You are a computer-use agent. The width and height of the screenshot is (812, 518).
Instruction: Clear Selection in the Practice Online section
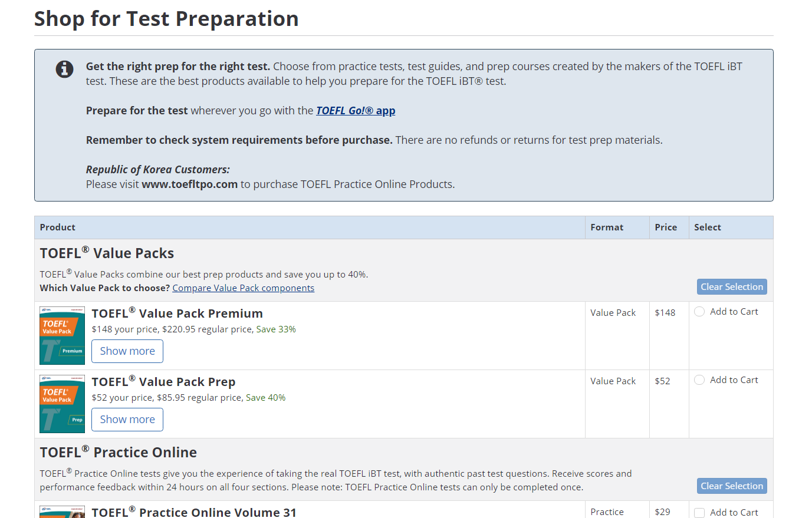pos(732,486)
